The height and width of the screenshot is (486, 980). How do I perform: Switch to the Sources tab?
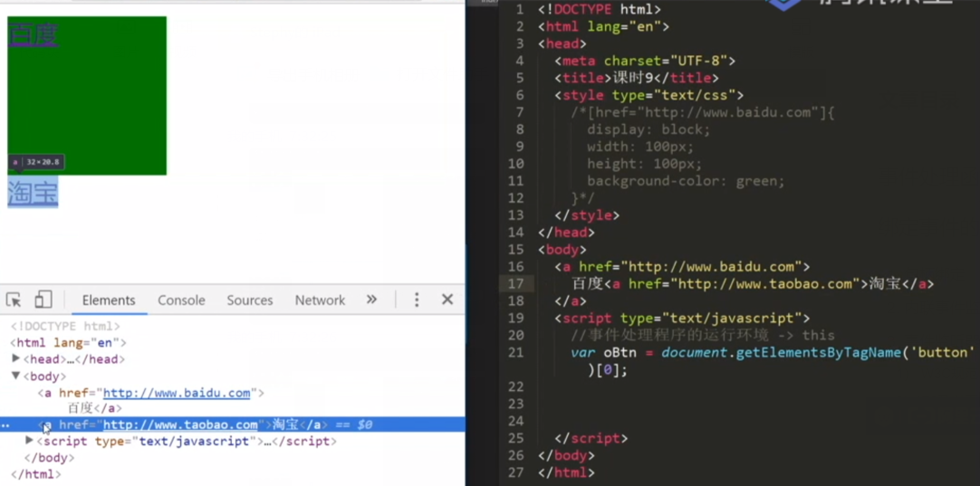(x=249, y=300)
